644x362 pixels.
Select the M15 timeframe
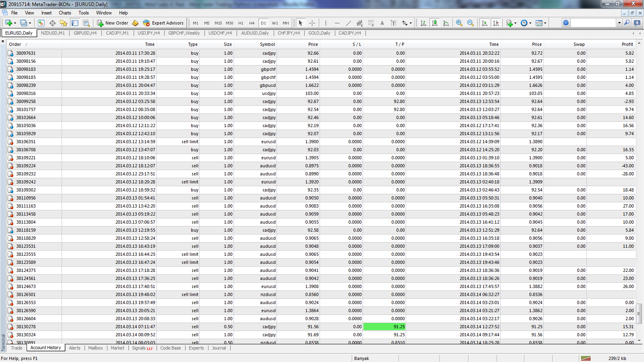click(218, 23)
